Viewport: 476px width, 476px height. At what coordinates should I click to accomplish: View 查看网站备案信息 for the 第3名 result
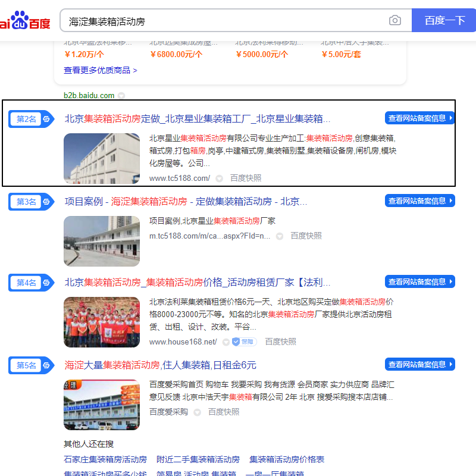pos(420,201)
